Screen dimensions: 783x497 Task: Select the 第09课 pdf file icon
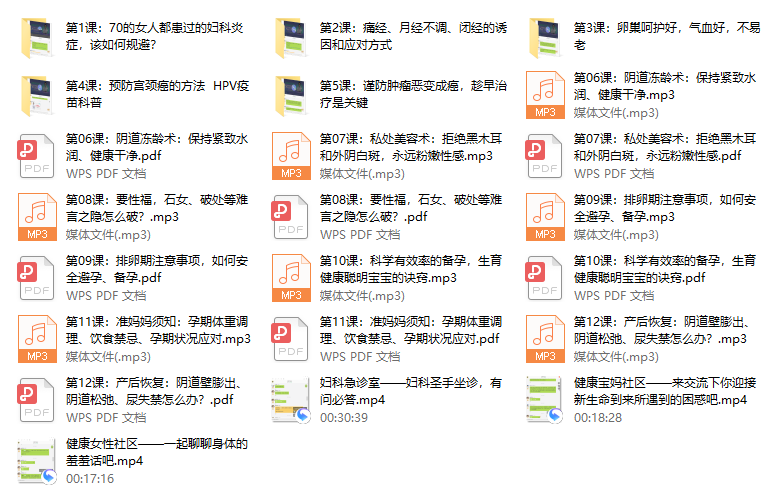(36, 278)
